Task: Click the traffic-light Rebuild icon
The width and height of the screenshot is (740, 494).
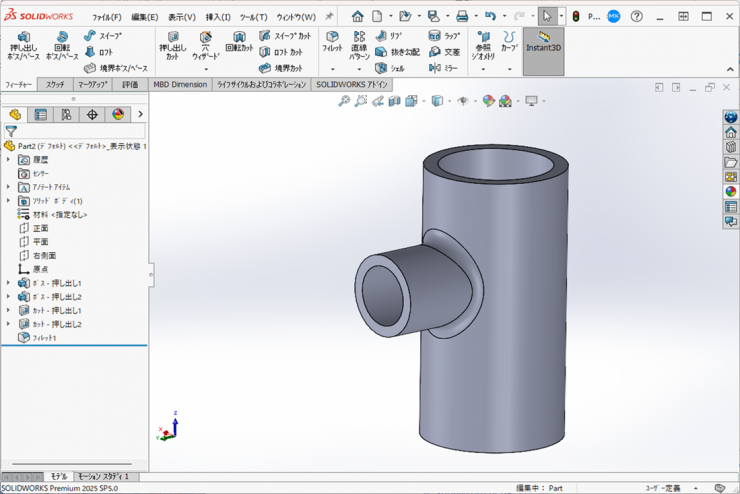Action: click(575, 17)
